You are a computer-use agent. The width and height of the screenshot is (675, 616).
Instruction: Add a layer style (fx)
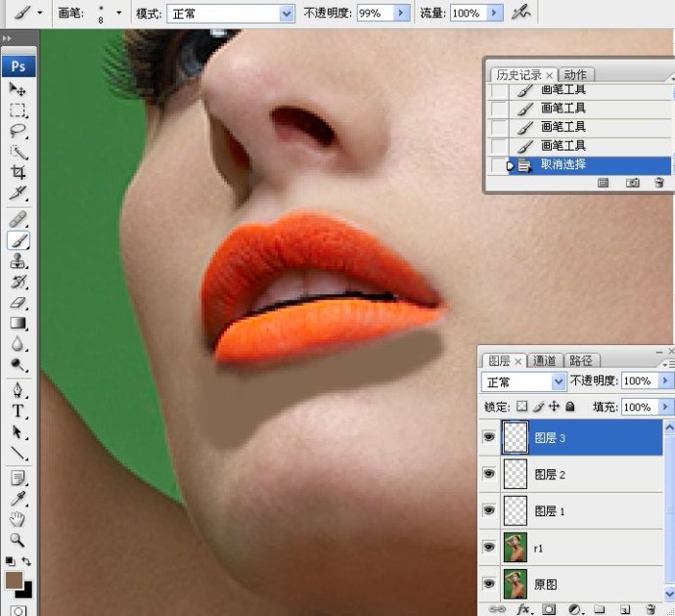[x=523, y=609]
